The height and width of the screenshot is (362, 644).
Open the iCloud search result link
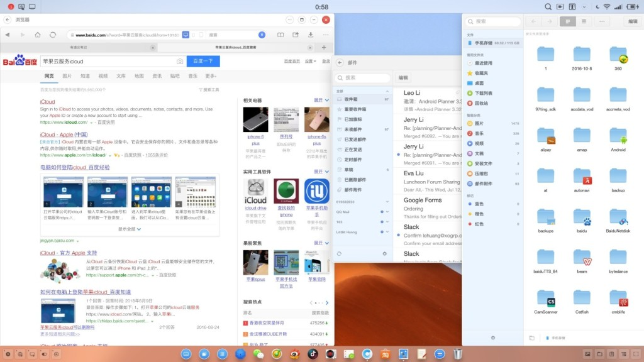(48, 102)
